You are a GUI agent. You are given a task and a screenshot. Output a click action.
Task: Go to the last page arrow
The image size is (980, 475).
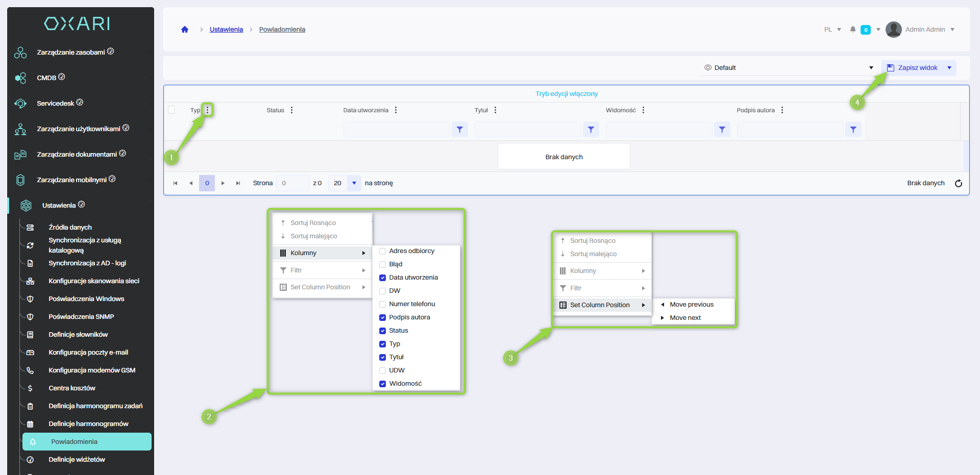(x=238, y=183)
